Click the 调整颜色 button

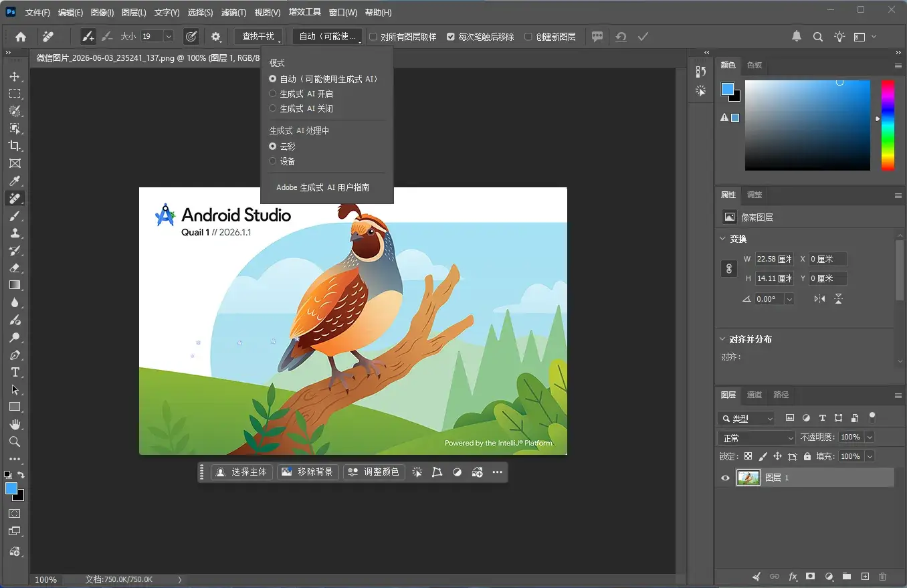(x=374, y=472)
